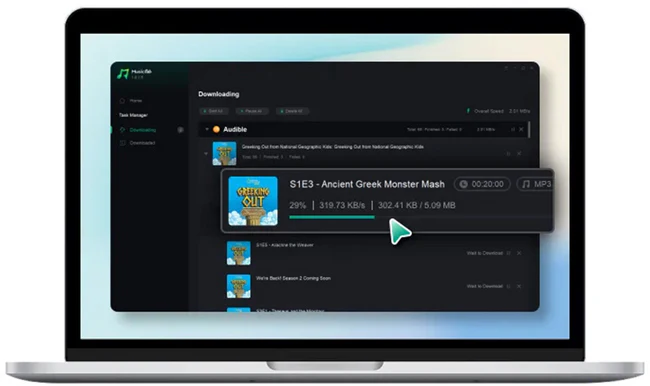
Task: Click We're Back! Season 2 Coming Soon title
Action: point(293,278)
